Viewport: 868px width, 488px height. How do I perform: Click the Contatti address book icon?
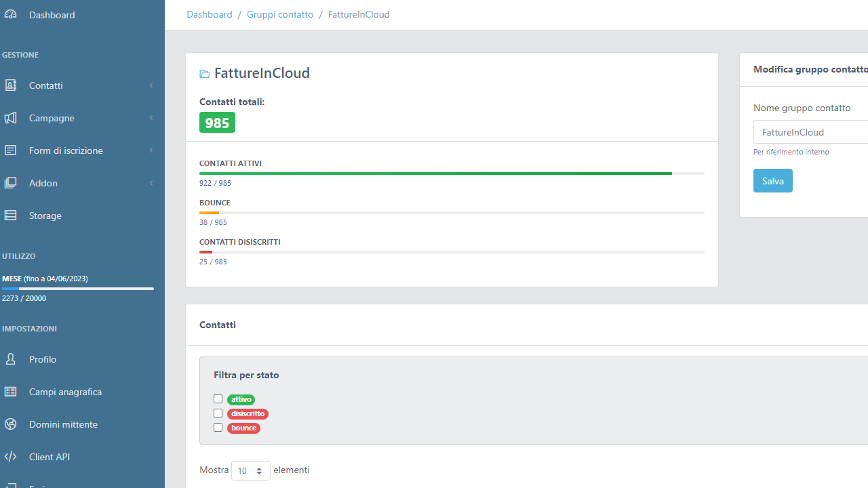pos(10,85)
